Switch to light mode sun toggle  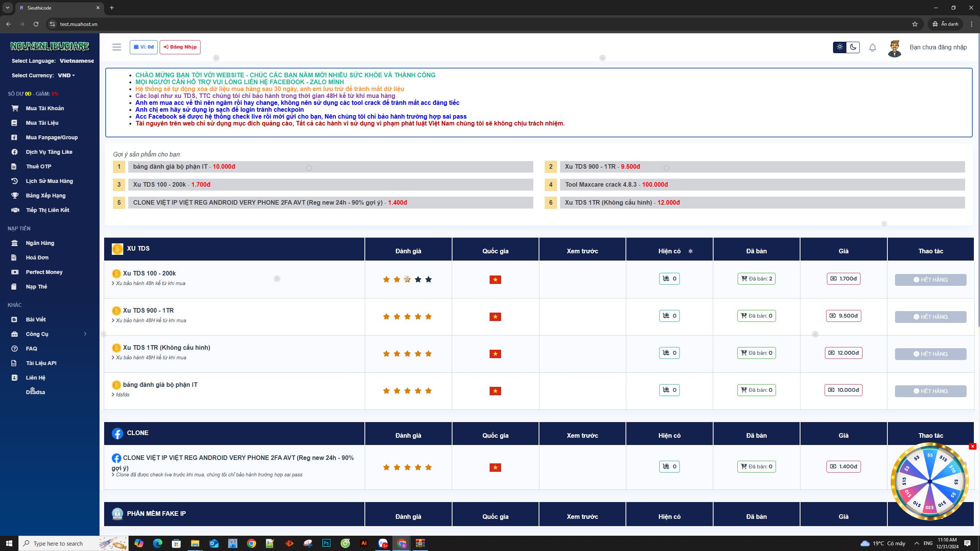click(840, 47)
